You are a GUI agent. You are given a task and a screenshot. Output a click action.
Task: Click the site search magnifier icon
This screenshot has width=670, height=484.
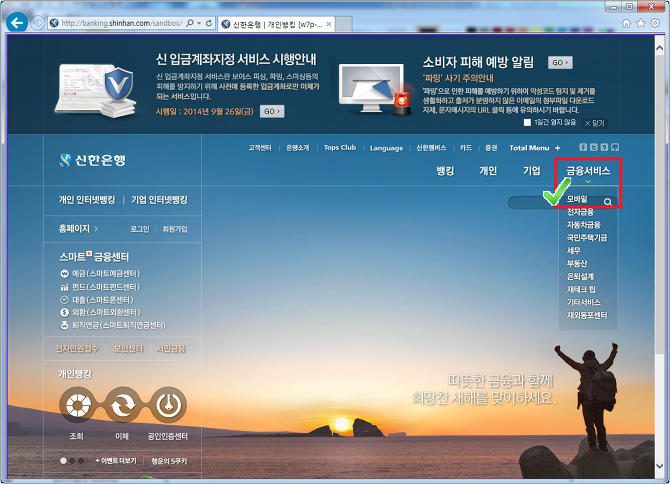pos(608,202)
